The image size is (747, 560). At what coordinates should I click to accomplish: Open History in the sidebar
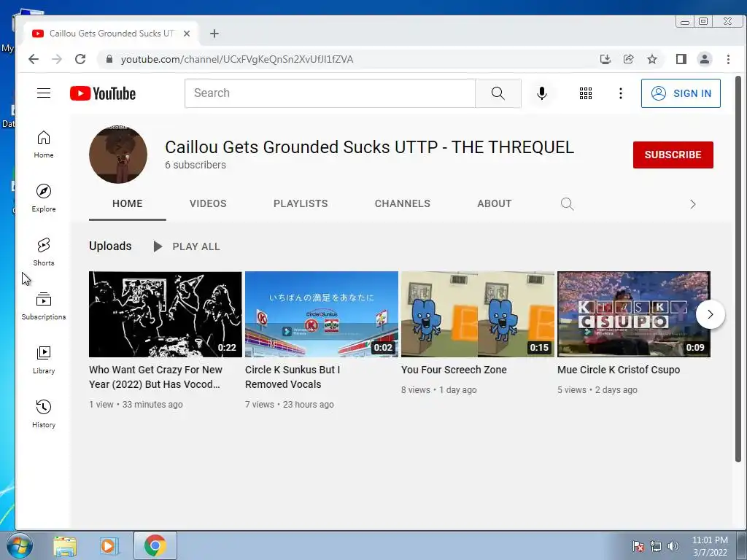[x=44, y=413]
